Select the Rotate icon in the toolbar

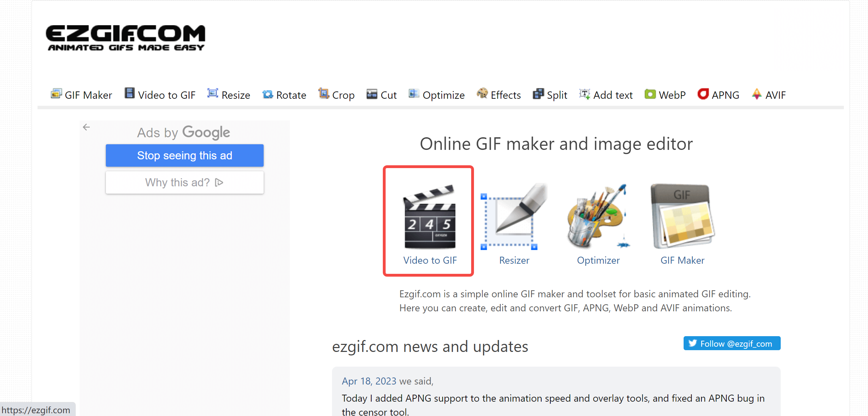tap(267, 94)
